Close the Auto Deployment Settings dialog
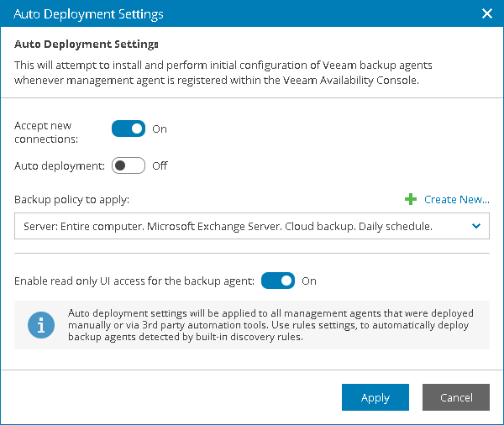Screen dimensions: 504x425 [x=486, y=13]
